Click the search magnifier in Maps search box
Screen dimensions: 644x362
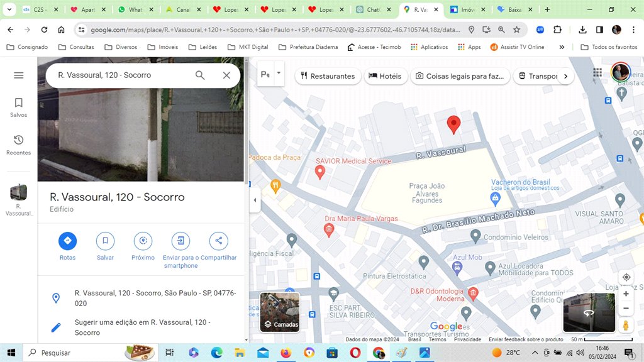pyautogui.click(x=200, y=75)
